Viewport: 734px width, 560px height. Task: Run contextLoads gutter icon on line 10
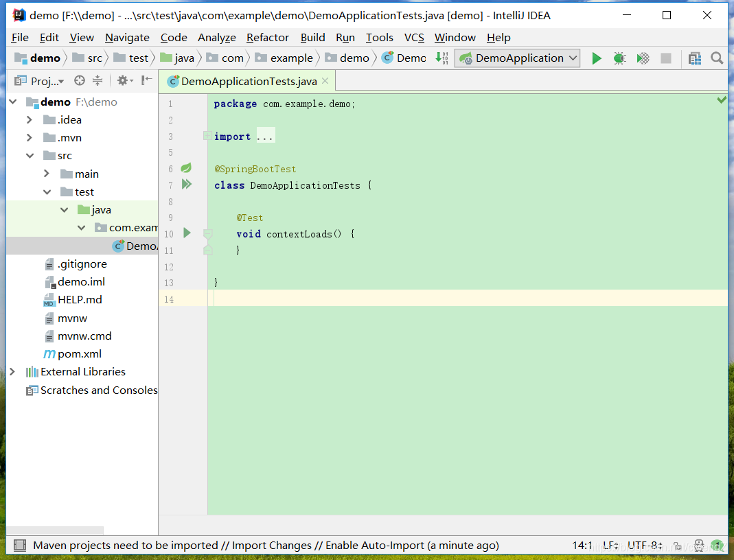point(187,233)
